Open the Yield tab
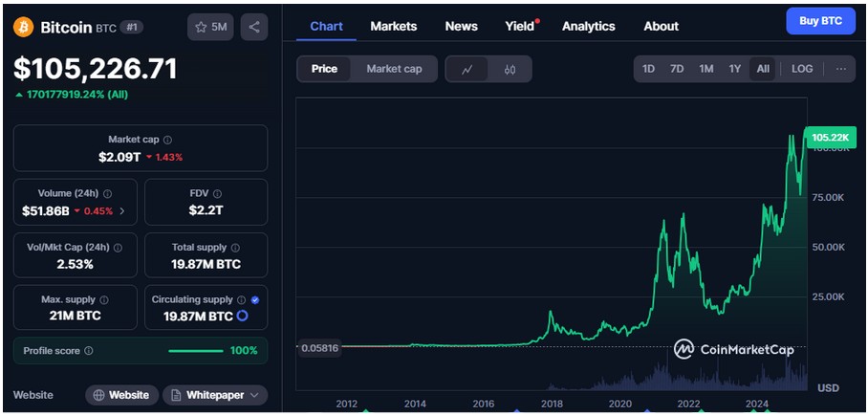The width and height of the screenshot is (868, 416). tap(520, 26)
